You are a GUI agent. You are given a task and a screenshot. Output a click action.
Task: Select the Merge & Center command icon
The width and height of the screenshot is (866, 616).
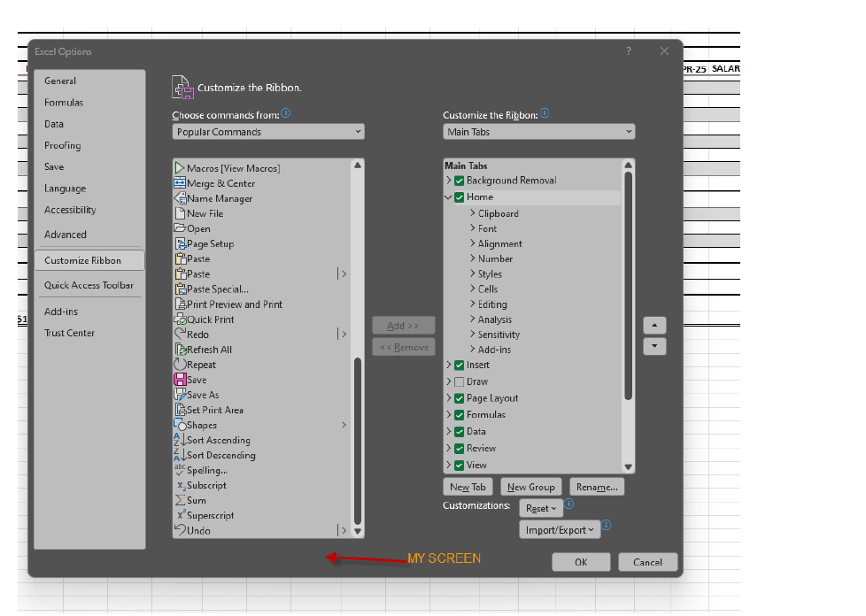pyautogui.click(x=180, y=182)
